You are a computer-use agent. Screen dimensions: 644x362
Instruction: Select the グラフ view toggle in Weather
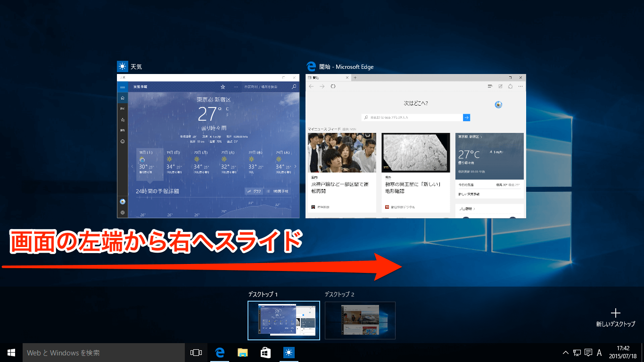click(254, 191)
